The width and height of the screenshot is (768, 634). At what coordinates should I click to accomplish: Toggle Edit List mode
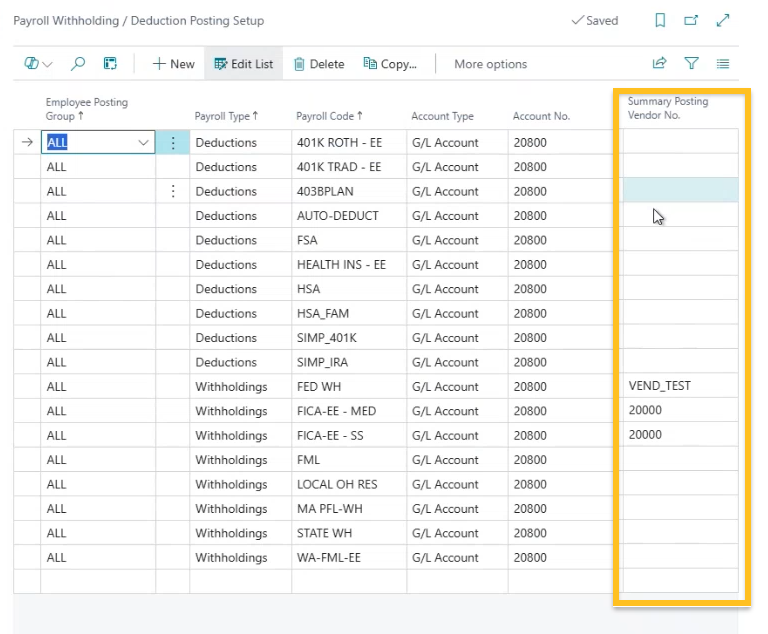coord(243,64)
